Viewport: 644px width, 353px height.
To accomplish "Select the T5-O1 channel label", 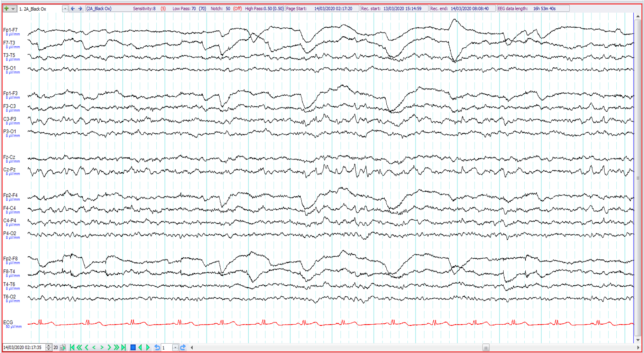I will click(10, 68).
